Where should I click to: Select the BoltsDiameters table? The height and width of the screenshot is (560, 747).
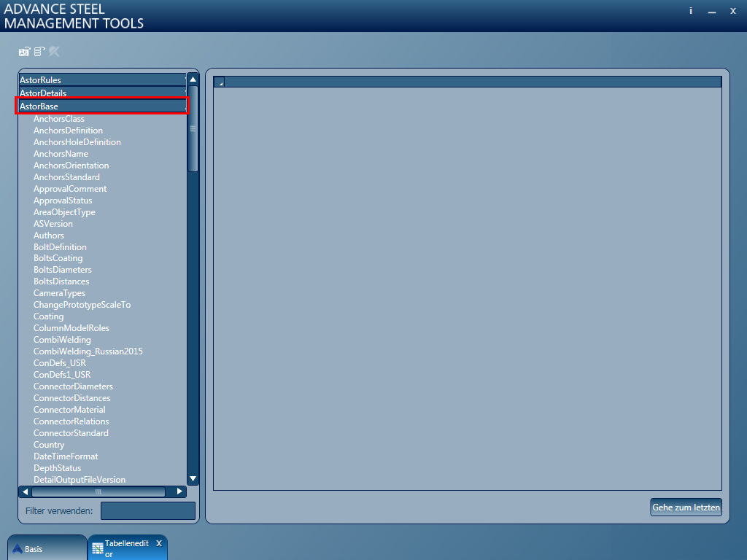pos(63,270)
